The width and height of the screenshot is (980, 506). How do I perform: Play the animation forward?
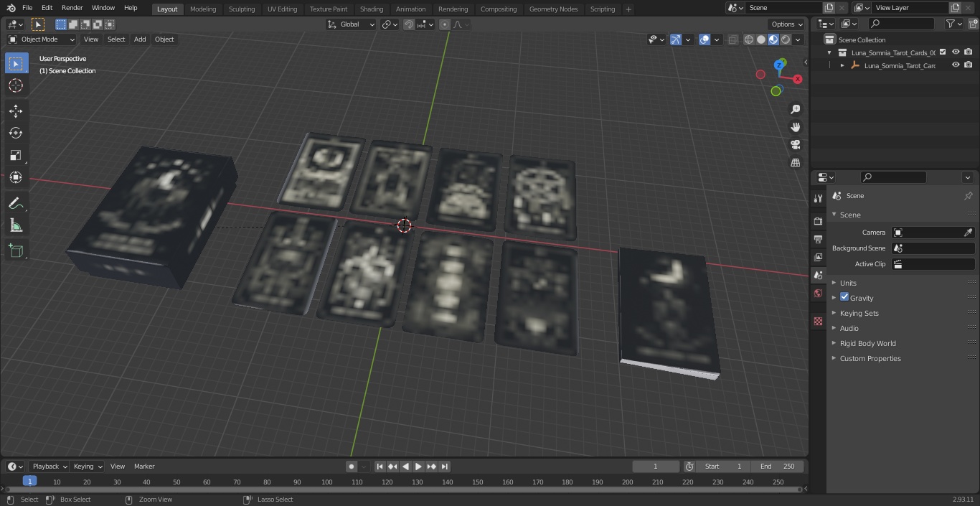418,467
